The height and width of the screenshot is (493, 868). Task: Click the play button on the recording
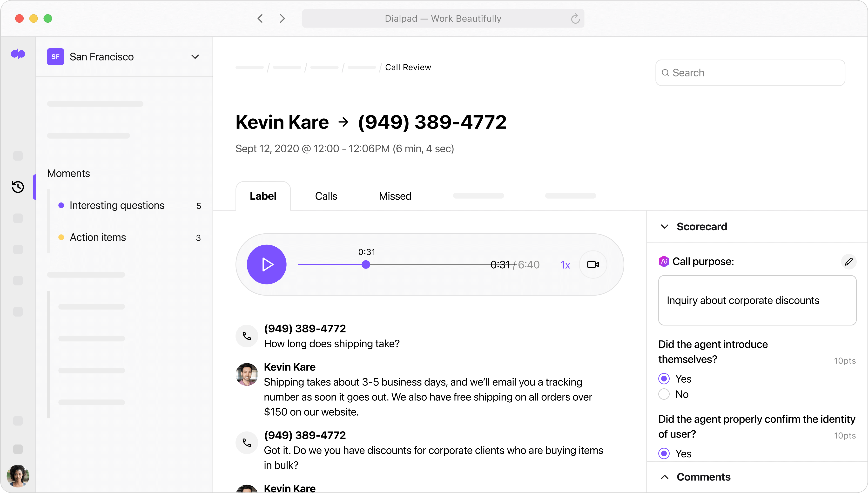(x=266, y=264)
